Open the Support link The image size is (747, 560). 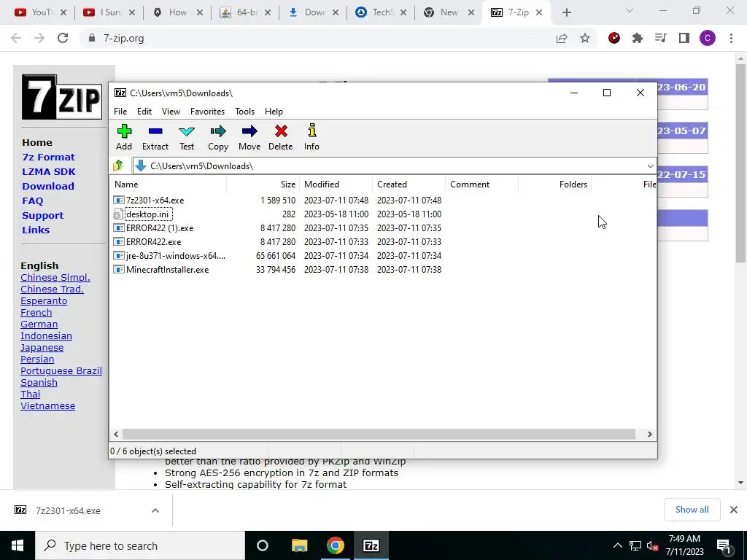pyautogui.click(x=42, y=216)
